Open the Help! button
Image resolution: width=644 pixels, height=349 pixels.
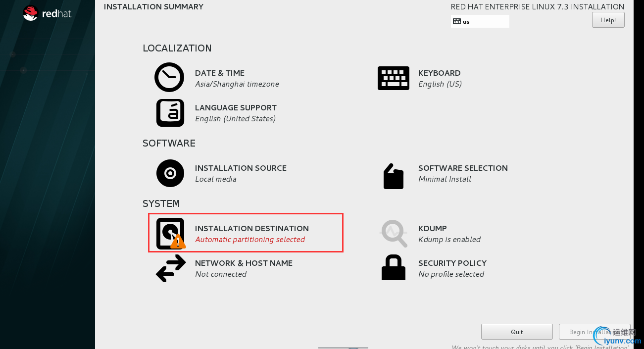click(608, 20)
